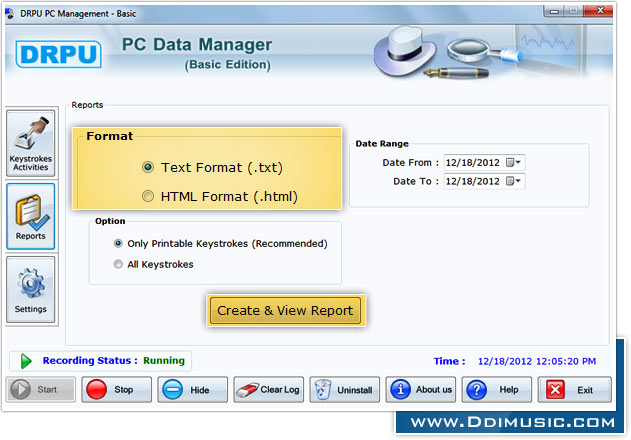The width and height of the screenshot is (631, 440).
Task: Choose Only Printable Keystrokes option
Action: click(x=118, y=243)
